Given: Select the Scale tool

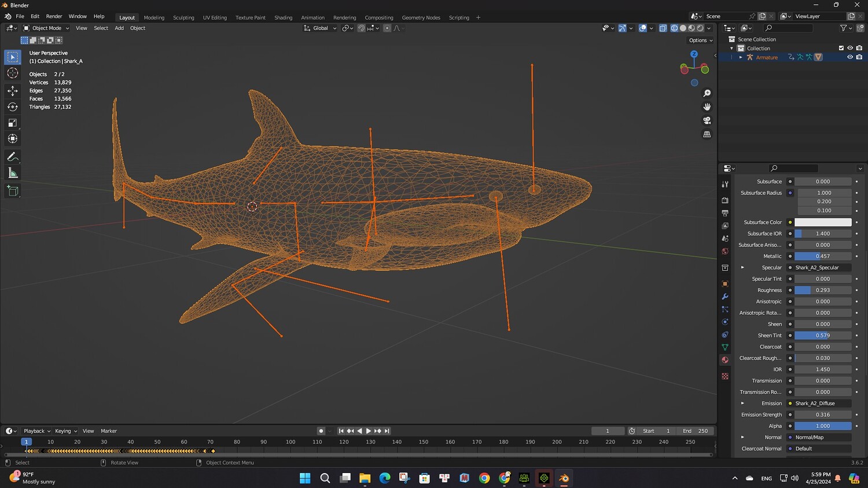Looking at the screenshot, I should click(12, 123).
